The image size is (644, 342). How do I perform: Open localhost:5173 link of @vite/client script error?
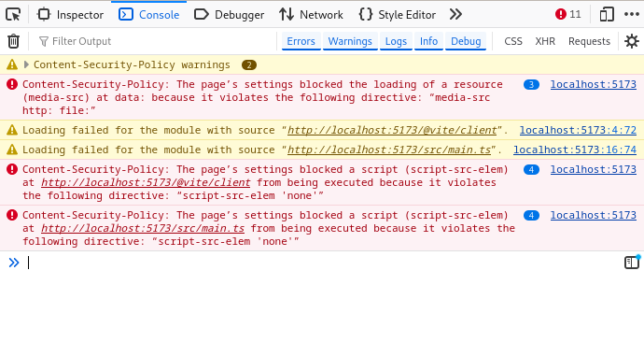pyautogui.click(x=593, y=169)
